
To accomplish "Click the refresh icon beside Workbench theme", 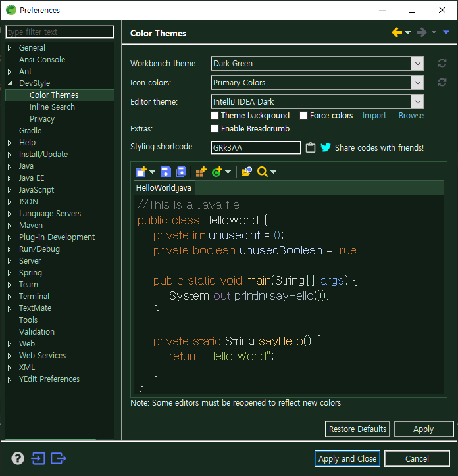I will (442, 64).
